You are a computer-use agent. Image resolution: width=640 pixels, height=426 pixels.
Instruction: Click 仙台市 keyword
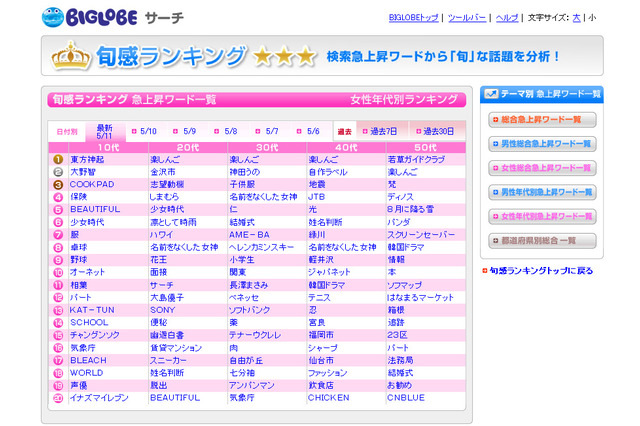coord(321,360)
